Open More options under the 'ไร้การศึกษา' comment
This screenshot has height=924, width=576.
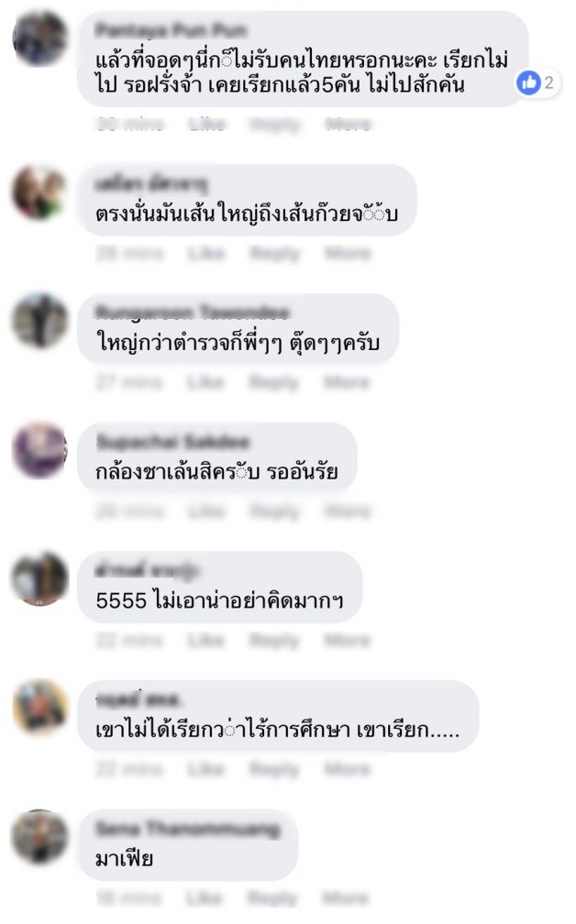pyautogui.click(x=348, y=769)
